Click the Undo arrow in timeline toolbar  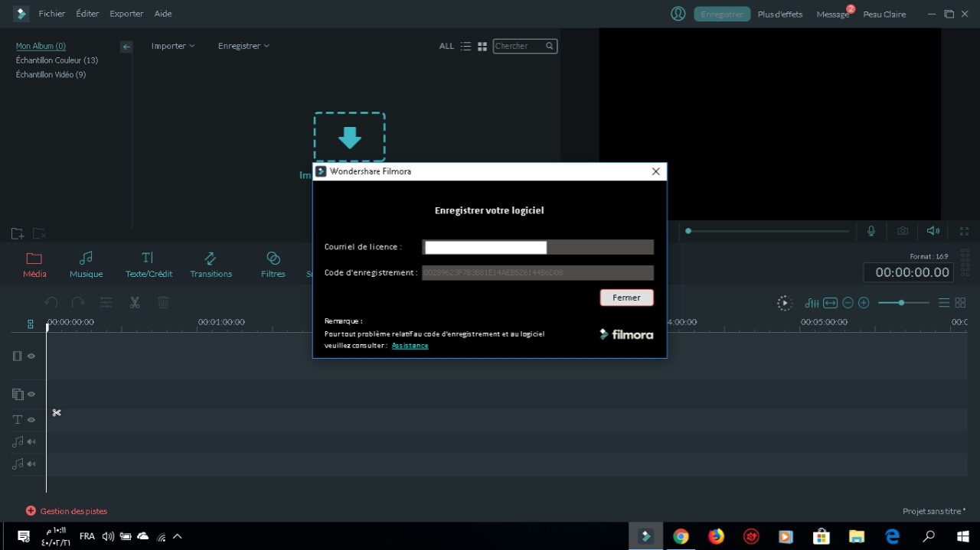pyautogui.click(x=51, y=303)
